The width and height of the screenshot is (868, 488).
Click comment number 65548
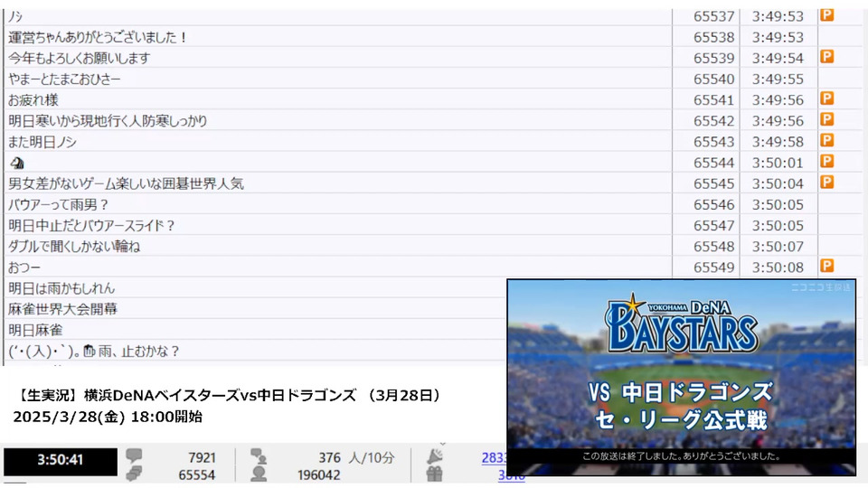713,246
